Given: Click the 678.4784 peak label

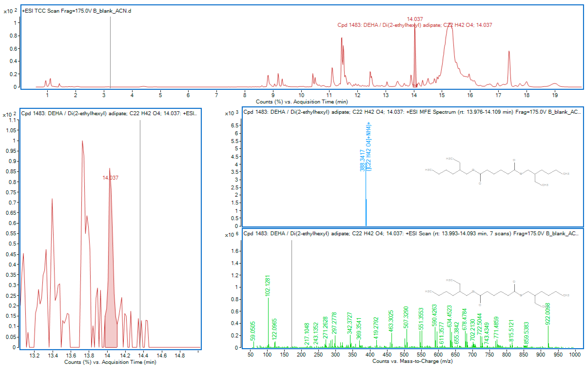Looking at the screenshot, I should [464, 319].
